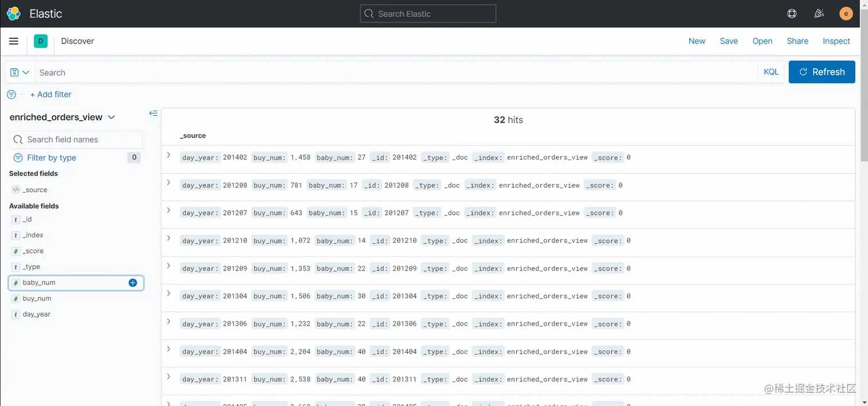Click Inspect in the top menu
Screen dimensions: 868x406
(x=836, y=41)
